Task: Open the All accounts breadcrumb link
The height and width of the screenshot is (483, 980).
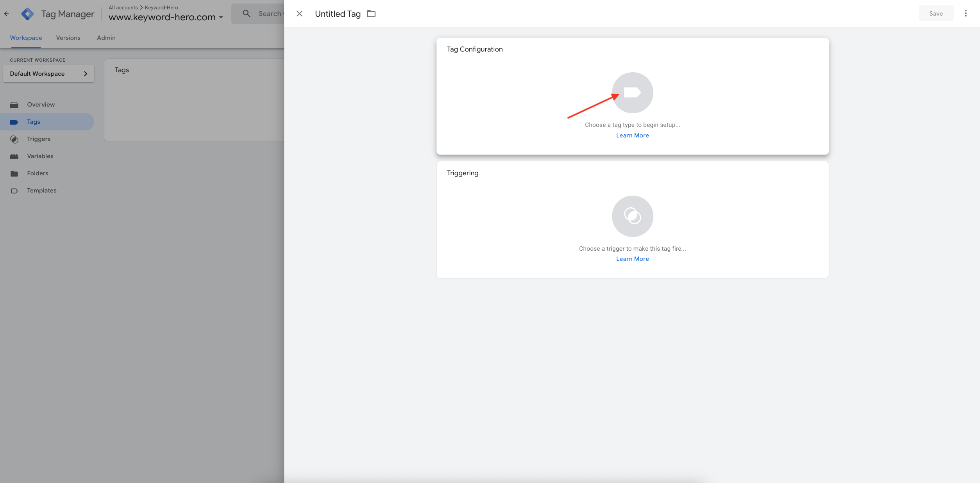Action: 123,7
